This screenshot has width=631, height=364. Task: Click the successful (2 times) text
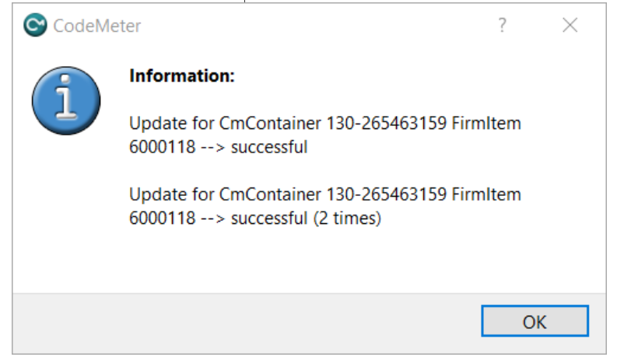(x=306, y=219)
